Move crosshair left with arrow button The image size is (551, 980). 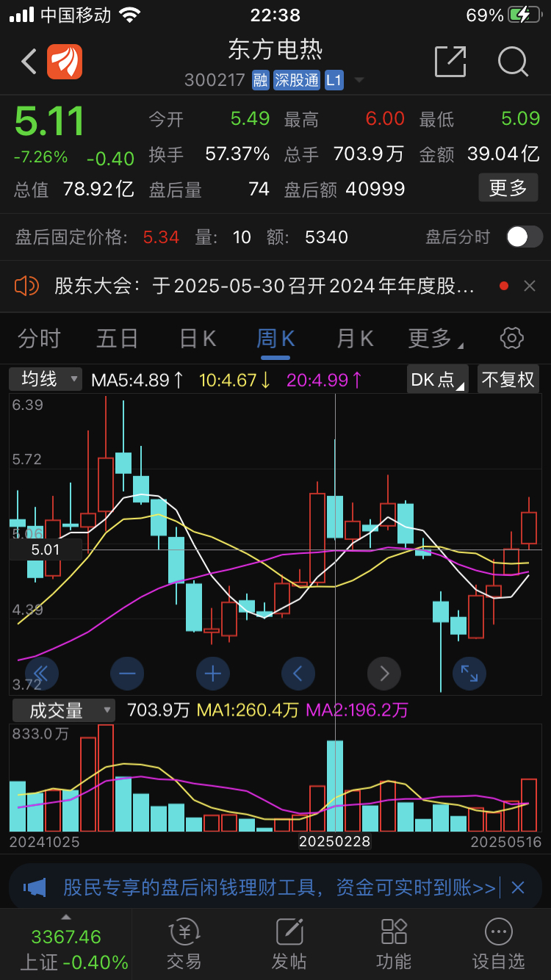(x=298, y=672)
